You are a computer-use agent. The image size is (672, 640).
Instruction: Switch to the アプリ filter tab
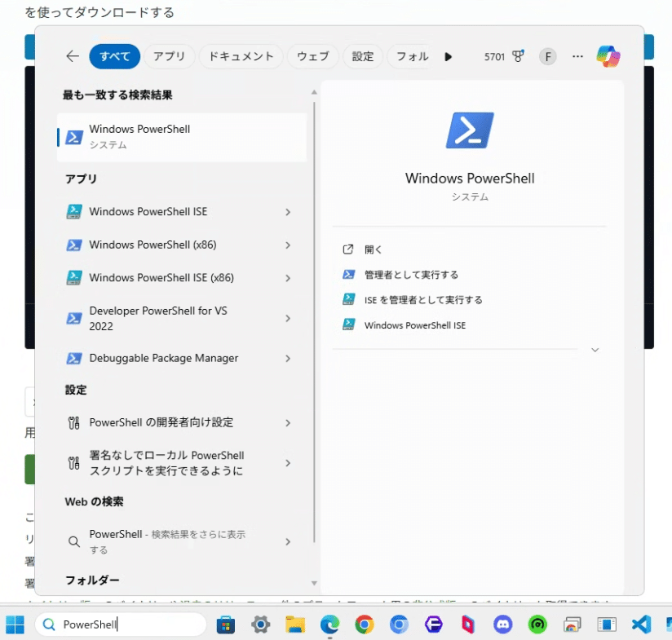[x=170, y=56]
